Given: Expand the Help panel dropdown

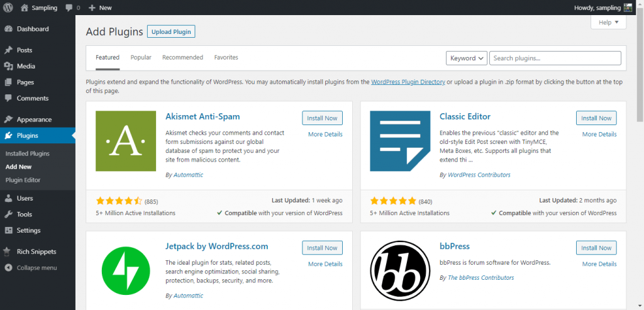Looking at the screenshot, I should pos(608,23).
